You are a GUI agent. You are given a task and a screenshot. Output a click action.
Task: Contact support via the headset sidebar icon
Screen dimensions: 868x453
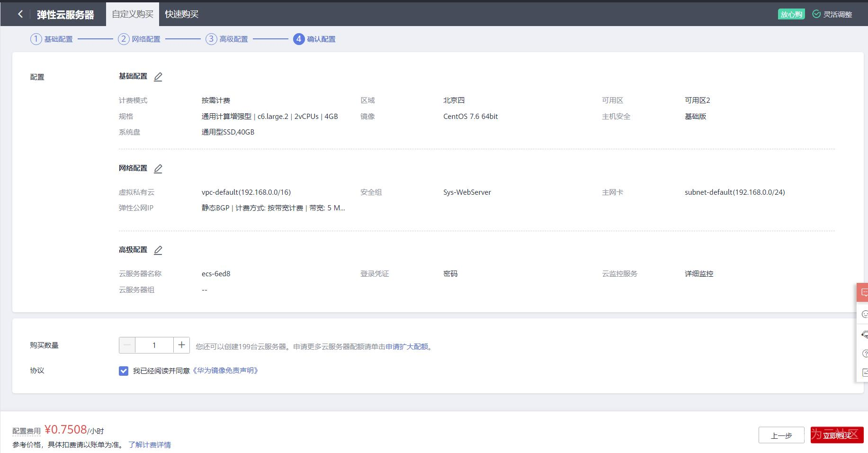click(x=864, y=334)
